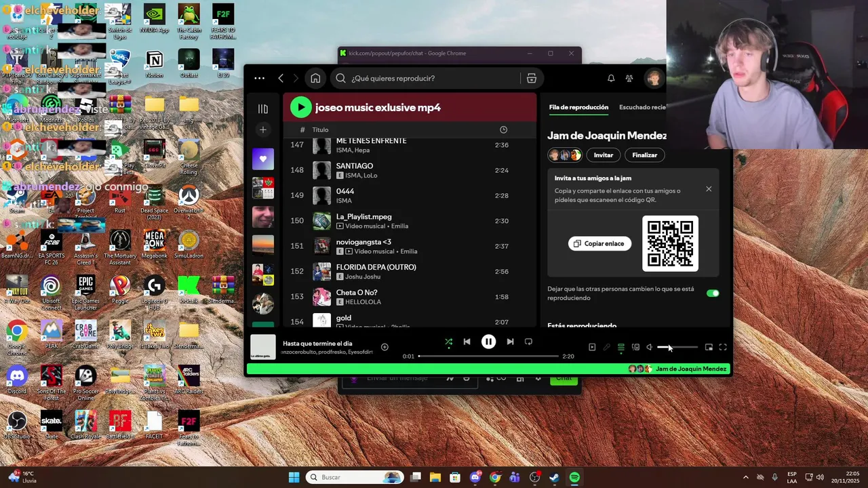Toggle letting others change what's playing

[712, 293]
